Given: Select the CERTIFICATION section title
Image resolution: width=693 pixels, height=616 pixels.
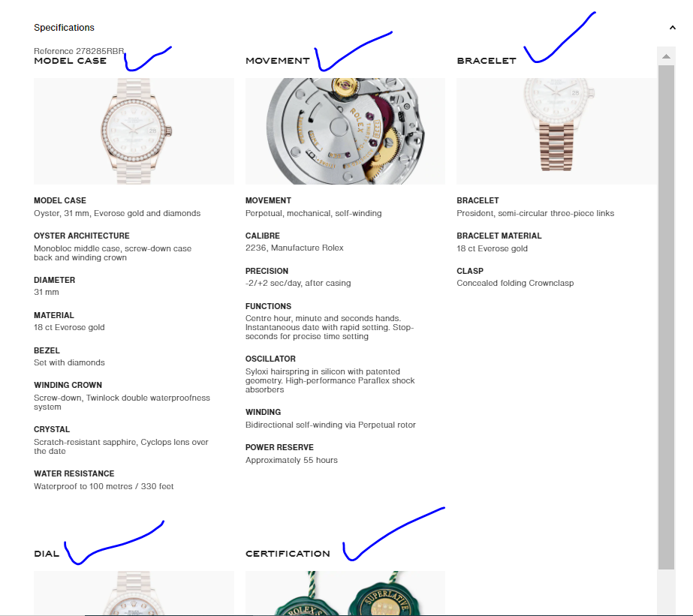Looking at the screenshot, I should (x=288, y=554).
